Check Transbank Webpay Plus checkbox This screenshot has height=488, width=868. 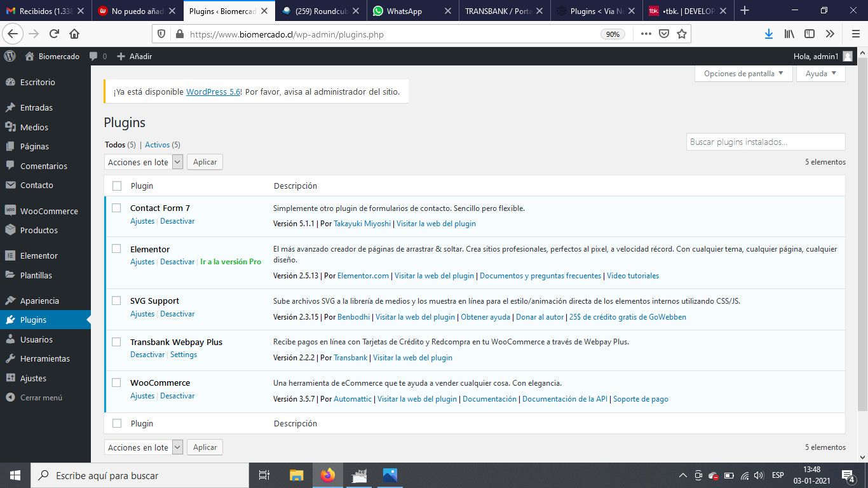[116, 341]
